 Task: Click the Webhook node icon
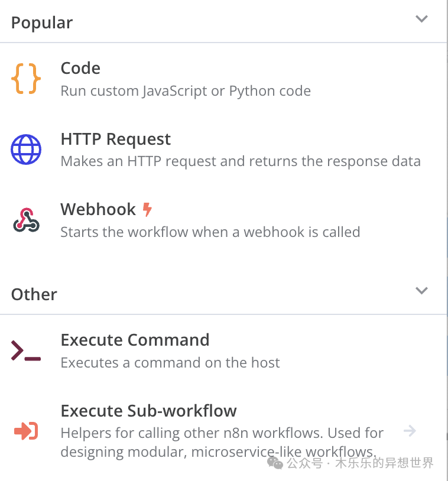tap(26, 220)
